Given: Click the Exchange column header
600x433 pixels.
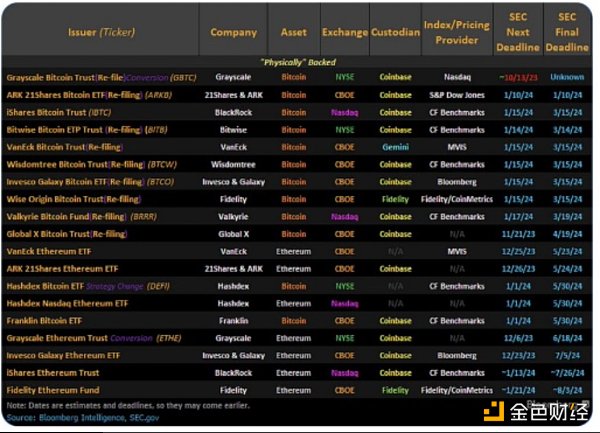Looking at the screenshot, I should click(x=344, y=33).
